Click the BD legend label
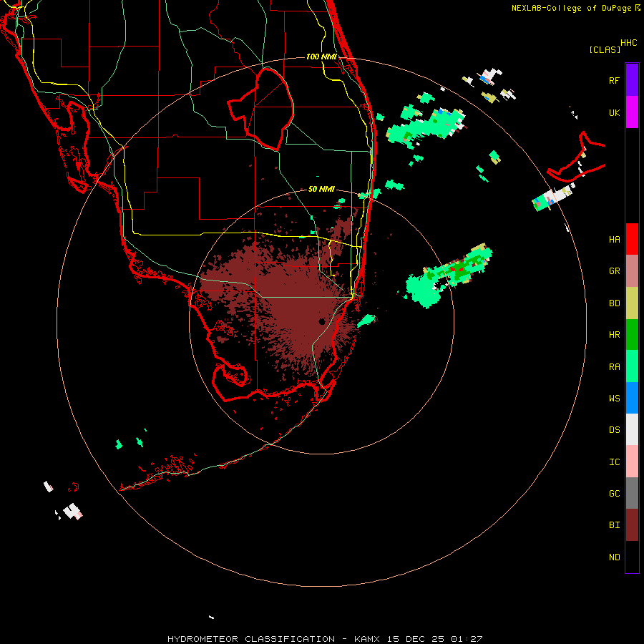 coord(615,303)
